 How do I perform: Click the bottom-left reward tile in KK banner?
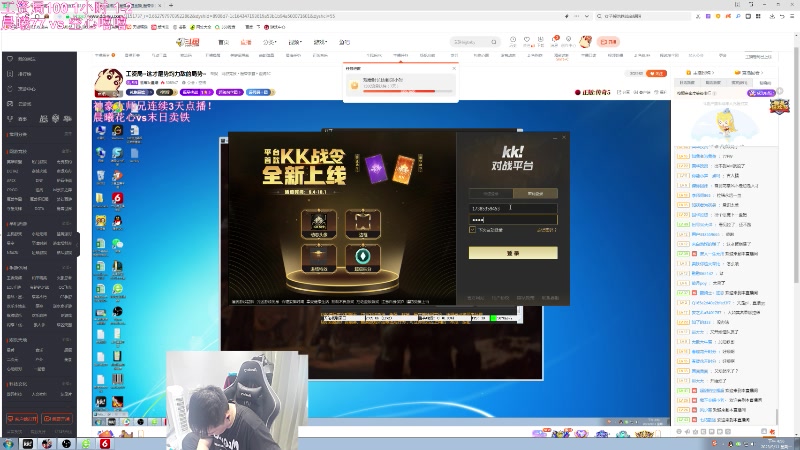319,258
